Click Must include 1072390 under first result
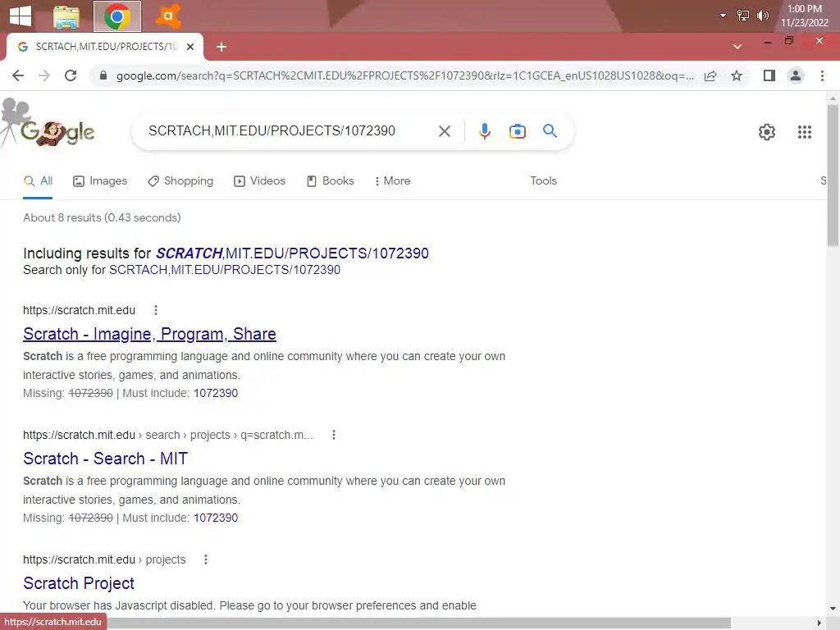 pos(216,393)
